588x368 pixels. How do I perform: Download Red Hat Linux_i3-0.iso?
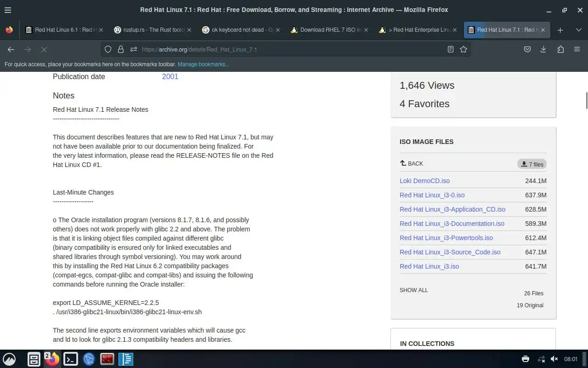[x=432, y=195]
